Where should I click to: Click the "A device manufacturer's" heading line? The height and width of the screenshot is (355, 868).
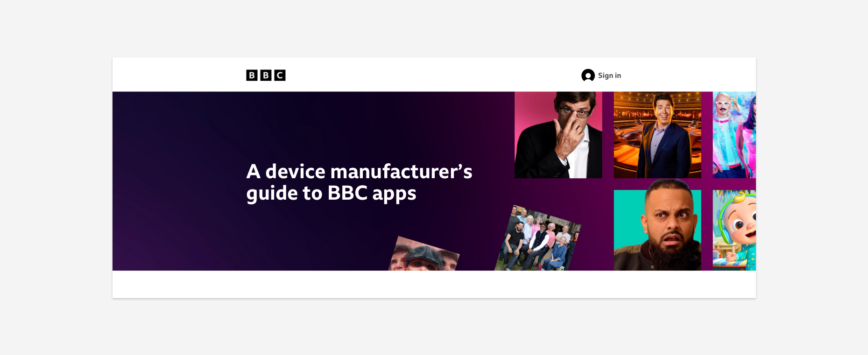point(359,171)
